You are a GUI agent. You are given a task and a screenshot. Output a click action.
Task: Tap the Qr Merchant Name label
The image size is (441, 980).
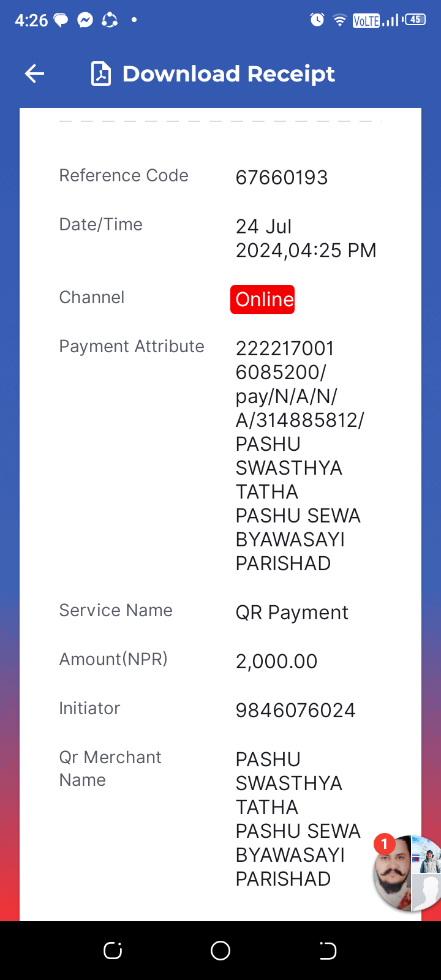coord(110,769)
